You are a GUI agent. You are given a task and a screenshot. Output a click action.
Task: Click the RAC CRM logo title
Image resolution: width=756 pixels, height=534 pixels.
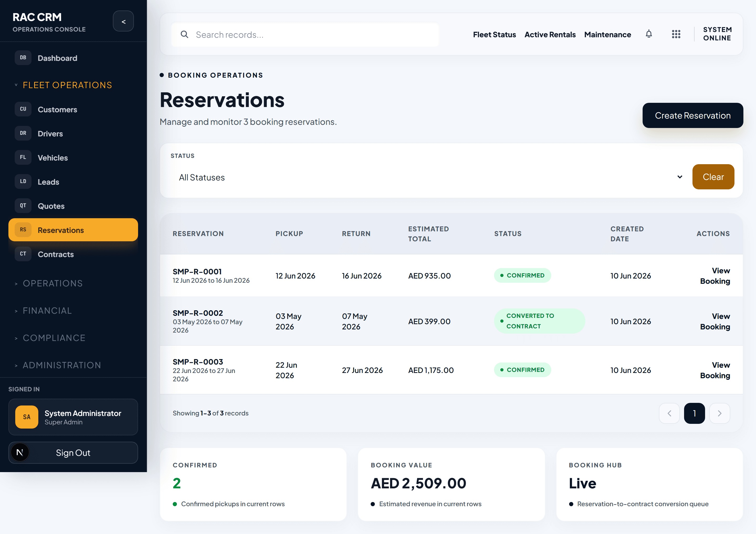pos(37,17)
